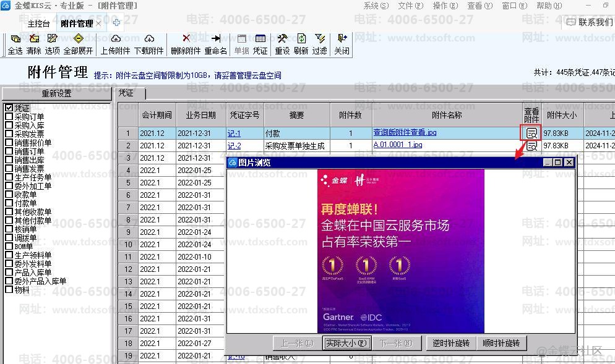Click the 实际大小(F) button in image viewer
This screenshot has width=615, height=364.
click(346, 343)
